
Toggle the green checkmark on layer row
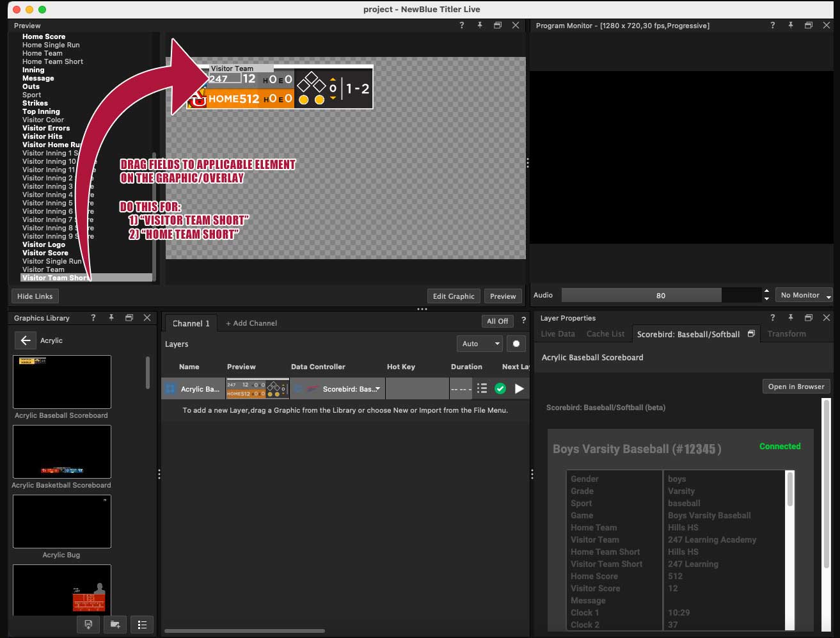[x=500, y=388]
